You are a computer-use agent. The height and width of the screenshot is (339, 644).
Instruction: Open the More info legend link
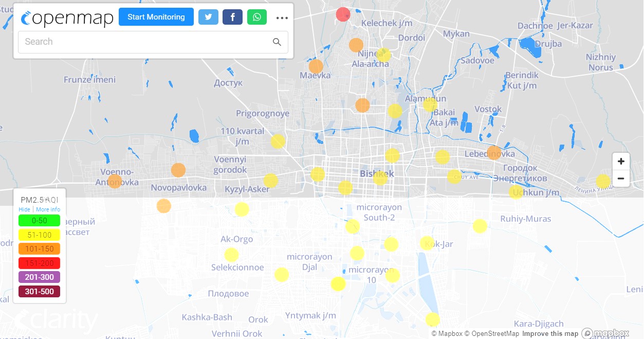[48, 209]
